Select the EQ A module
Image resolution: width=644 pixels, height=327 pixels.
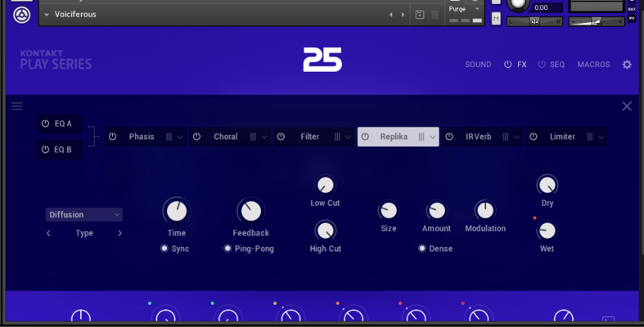(60, 123)
